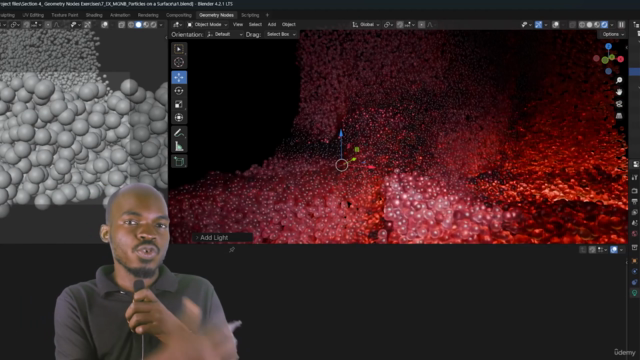Choose the Rotate tool
The image size is (640, 360).
(x=179, y=91)
